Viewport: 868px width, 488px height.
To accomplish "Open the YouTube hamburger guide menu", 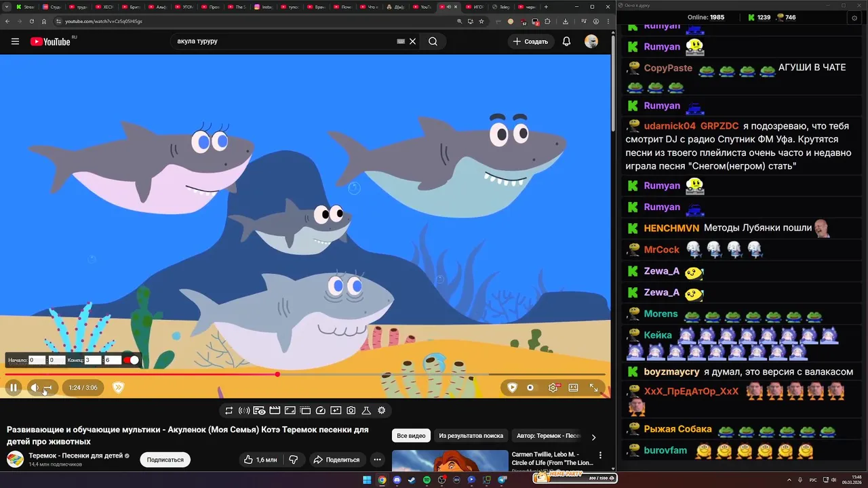I will point(15,41).
